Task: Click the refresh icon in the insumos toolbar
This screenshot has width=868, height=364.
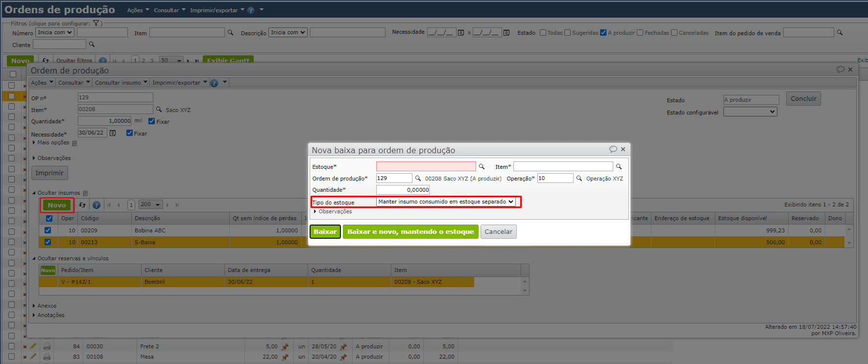Action: tap(82, 205)
